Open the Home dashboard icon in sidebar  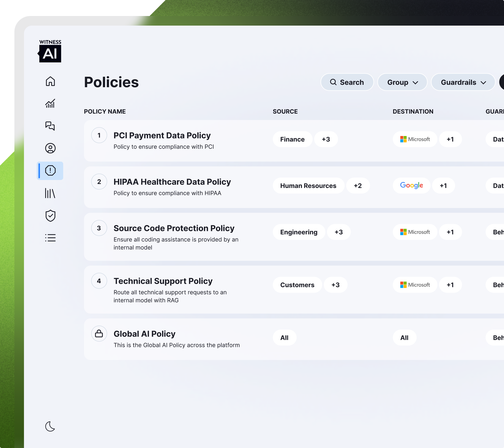(x=50, y=81)
